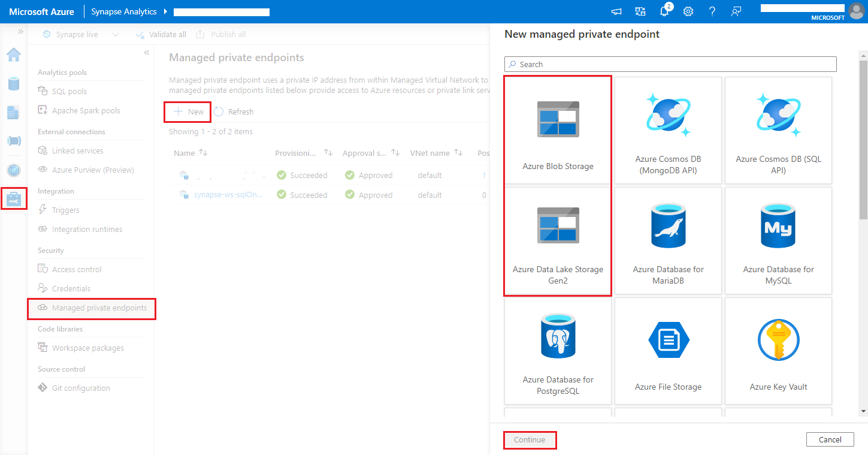Expand the Synapse live dropdown
868x455 pixels.
(x=115, y=34)
